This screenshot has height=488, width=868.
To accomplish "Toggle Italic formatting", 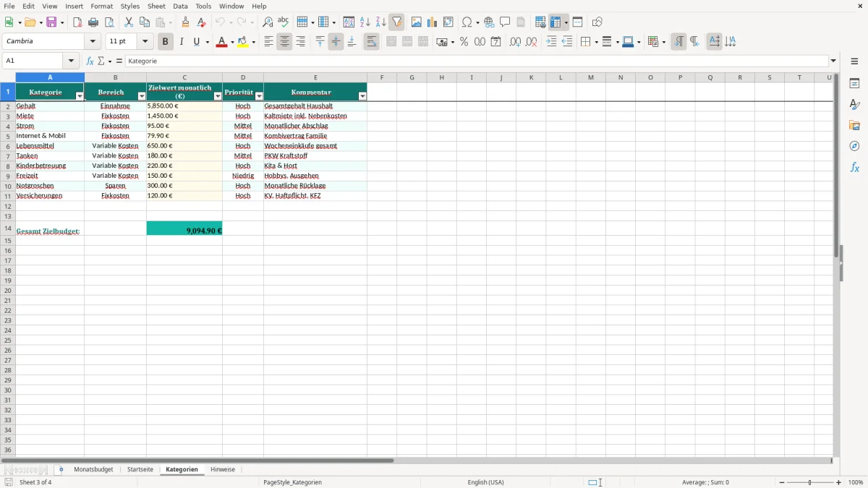I will [181, 42].
